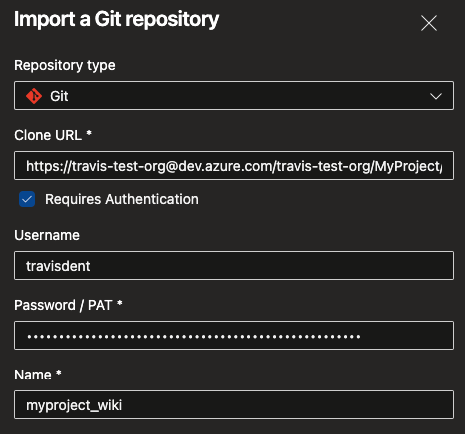The image size is (465, 434).
Task: Open the Git repository type combo box
Action: [234, 96]
